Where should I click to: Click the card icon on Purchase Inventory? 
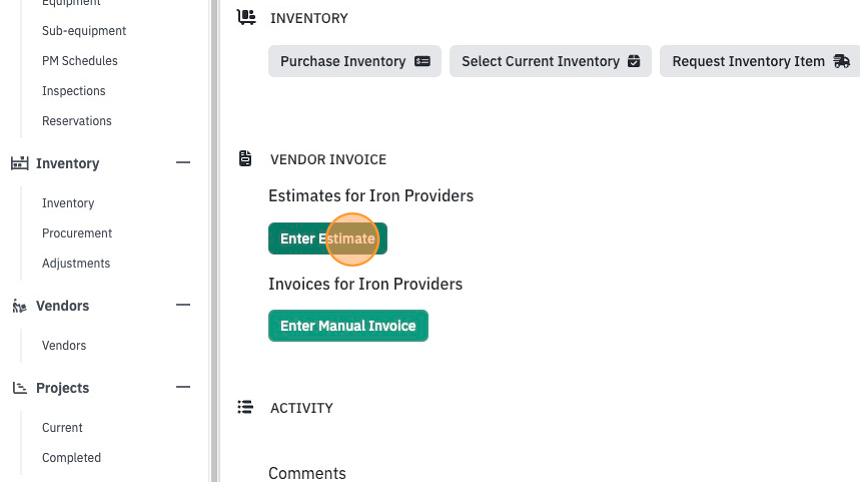click(422, 61)
